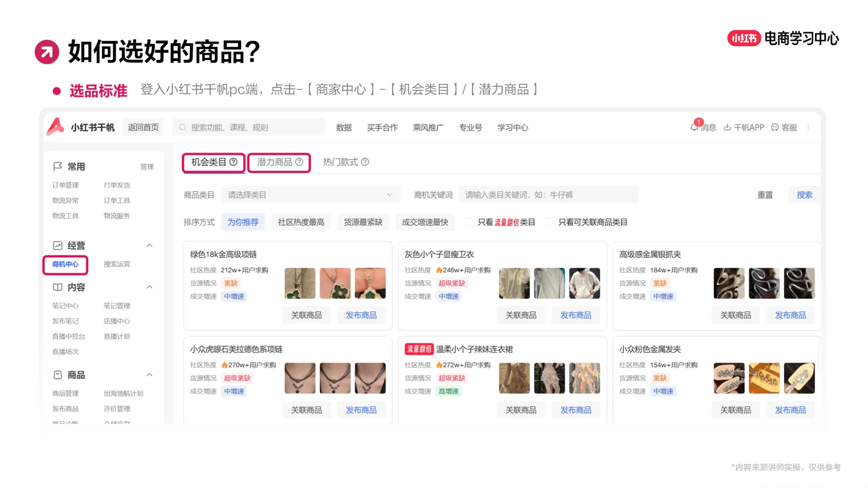Collapse the 商品 sidebar section
This screenshot has width=868, height=488.
tap(150, 375)
